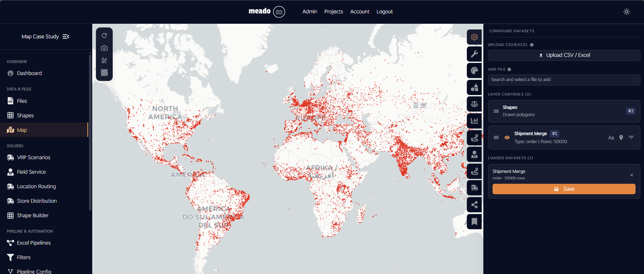This screenshot has height=274, width=644.
Task: Click the #1 badge on Shipment Merge layer
Action: 555,134
